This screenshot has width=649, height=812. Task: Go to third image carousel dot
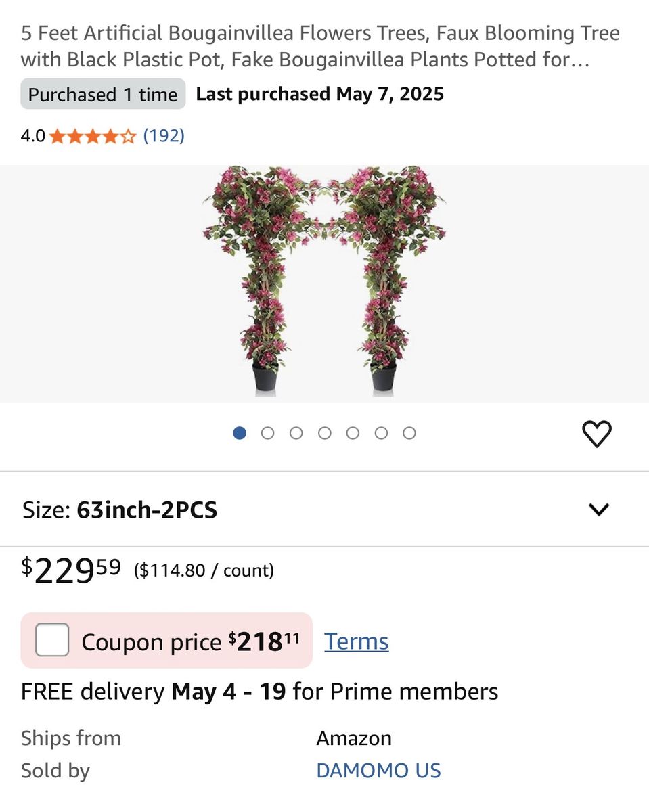pos(296,433)
